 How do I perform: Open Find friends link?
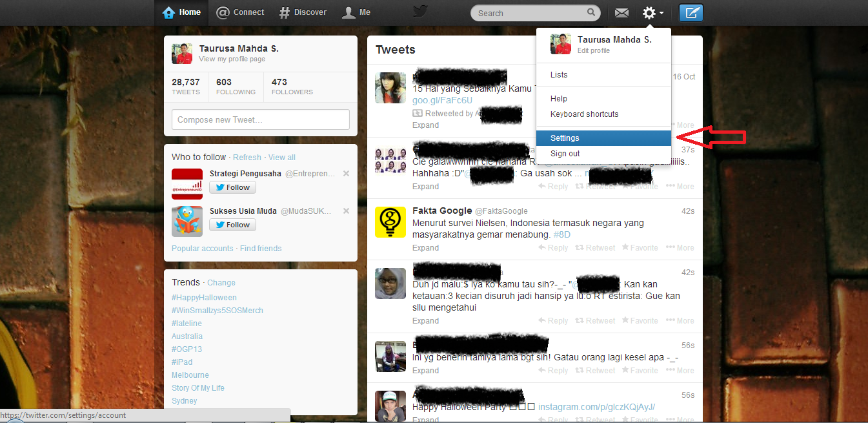[261, 249]
